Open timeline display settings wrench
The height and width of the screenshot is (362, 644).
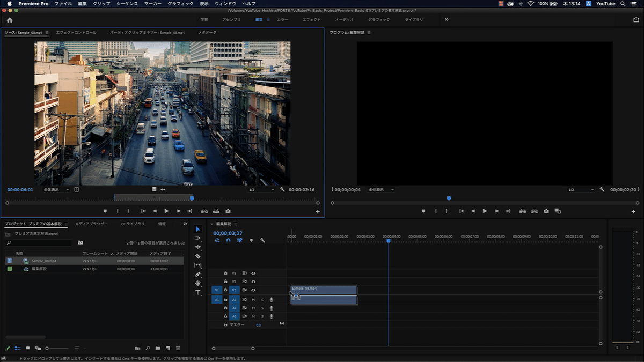(262, 240)
